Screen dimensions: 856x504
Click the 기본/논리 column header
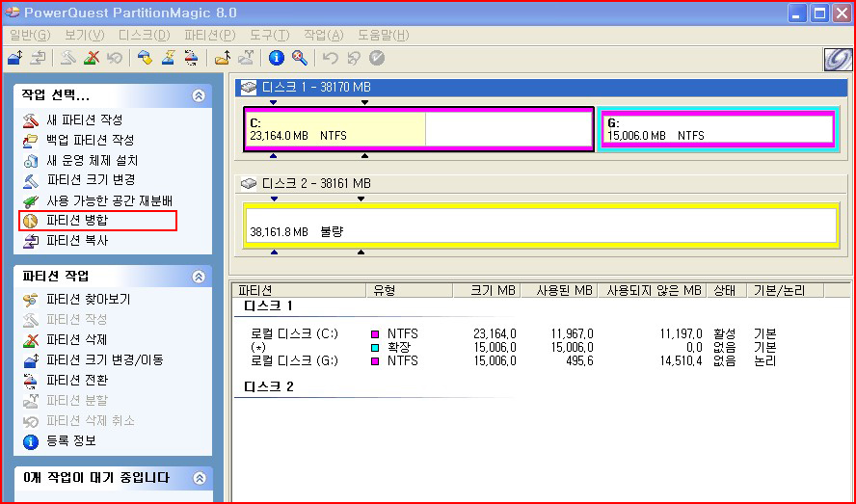(x=784, y=290)
